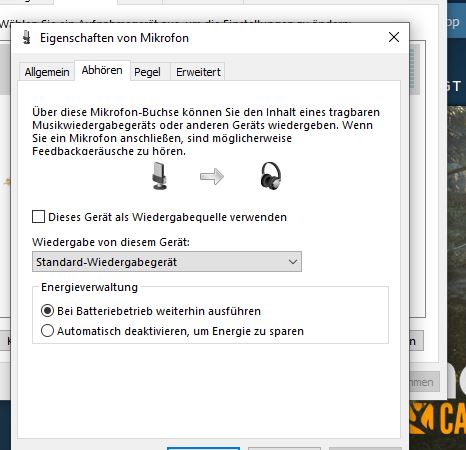The image size is (466, 450).
Task: Click the 'Eigenschaften von Mikrofon' title text
Action: pyautogui.click(x=114, y=38)
